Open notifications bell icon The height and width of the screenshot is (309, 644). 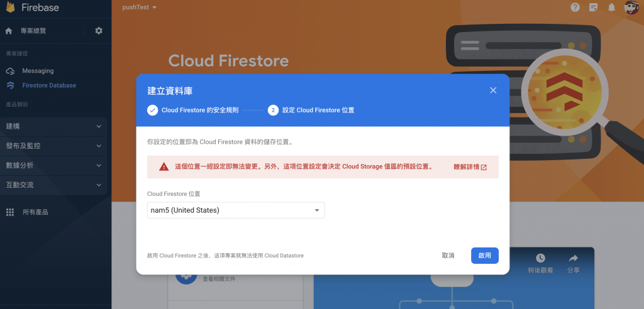pos(612,8)
